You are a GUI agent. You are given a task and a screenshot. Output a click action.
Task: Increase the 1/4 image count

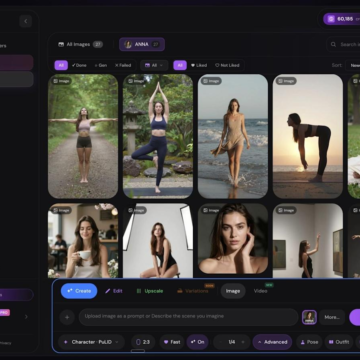tap(243, 342)
